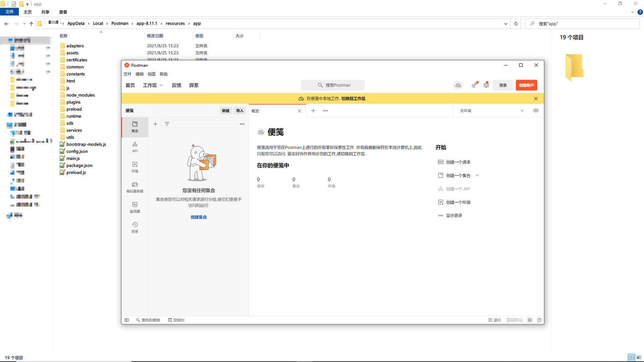644x362 pixels.
Task: Toggle environment quick look eye icon
Action: (x=536, y=111)
